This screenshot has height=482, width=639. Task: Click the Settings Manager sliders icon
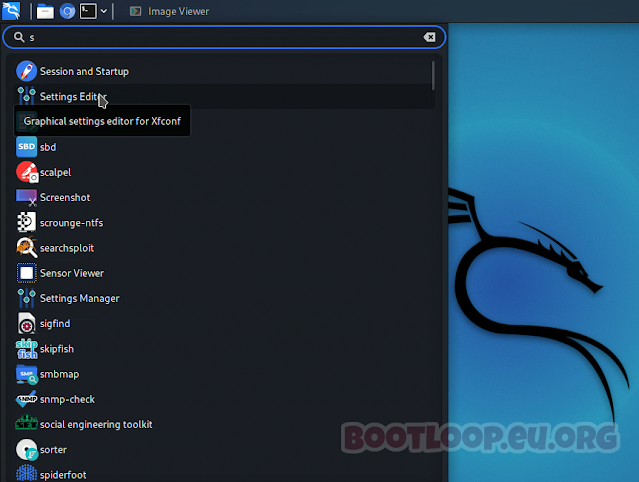[x=26, y=298]
